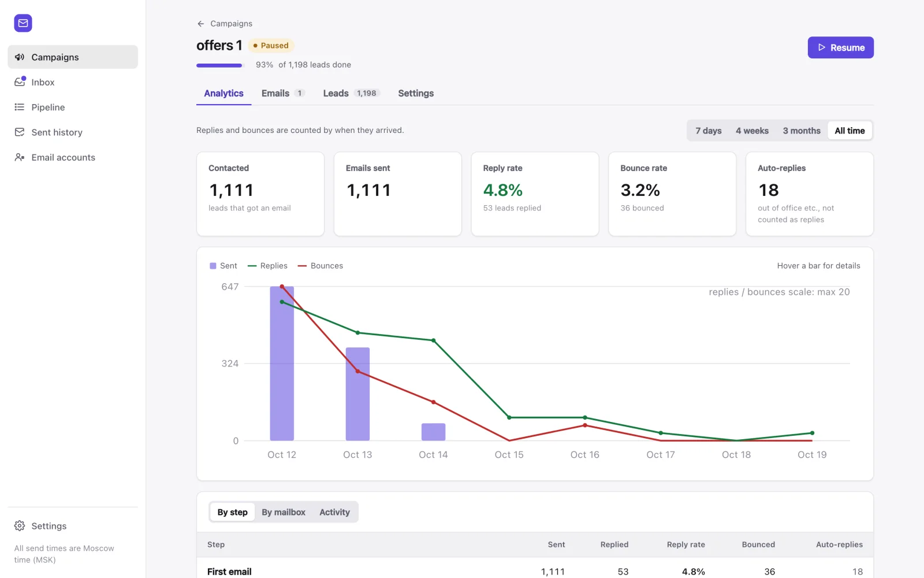Click the Reply rate 4.8% card
Image resolution: width=924 pixels, height=578 pixels.
click(x=535, y=194)
